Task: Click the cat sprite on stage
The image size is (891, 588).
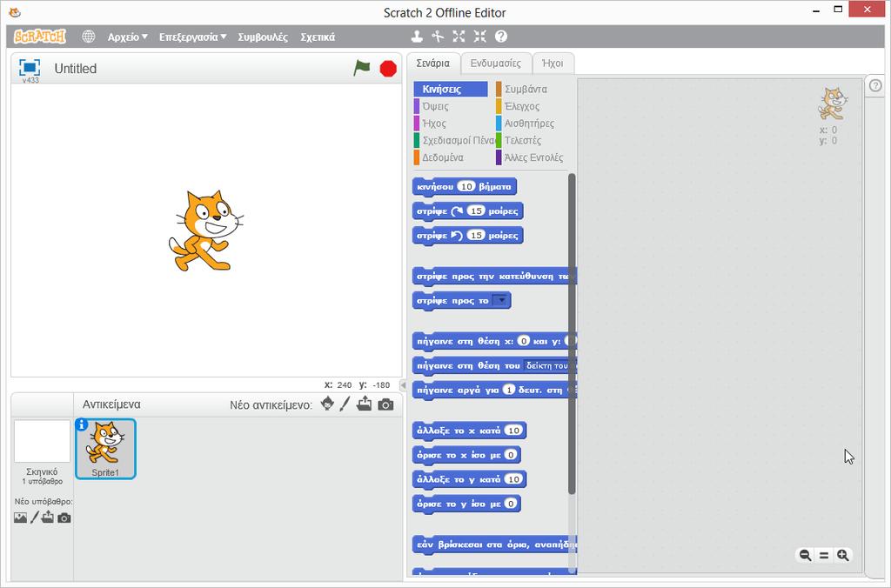Action: tap(205, 231)
